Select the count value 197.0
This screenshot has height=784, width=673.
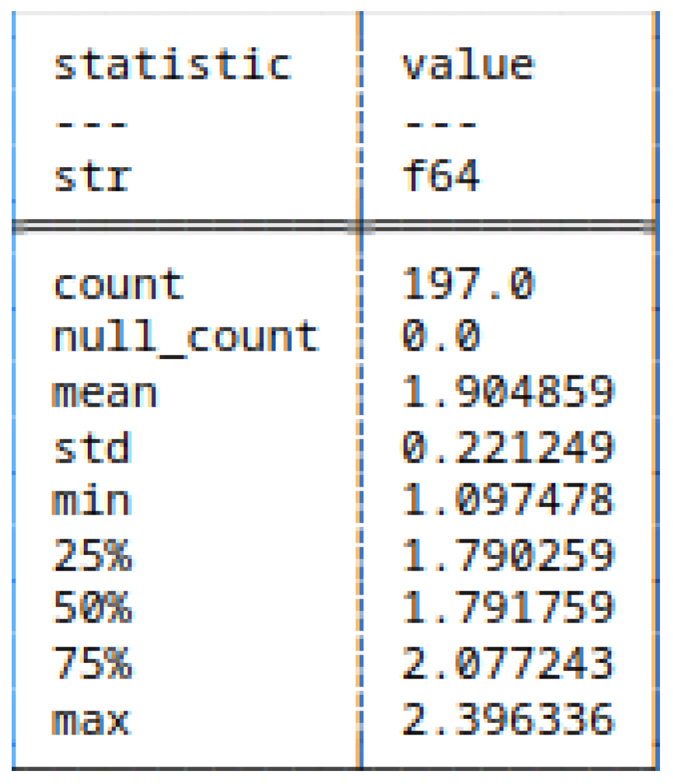468,284
